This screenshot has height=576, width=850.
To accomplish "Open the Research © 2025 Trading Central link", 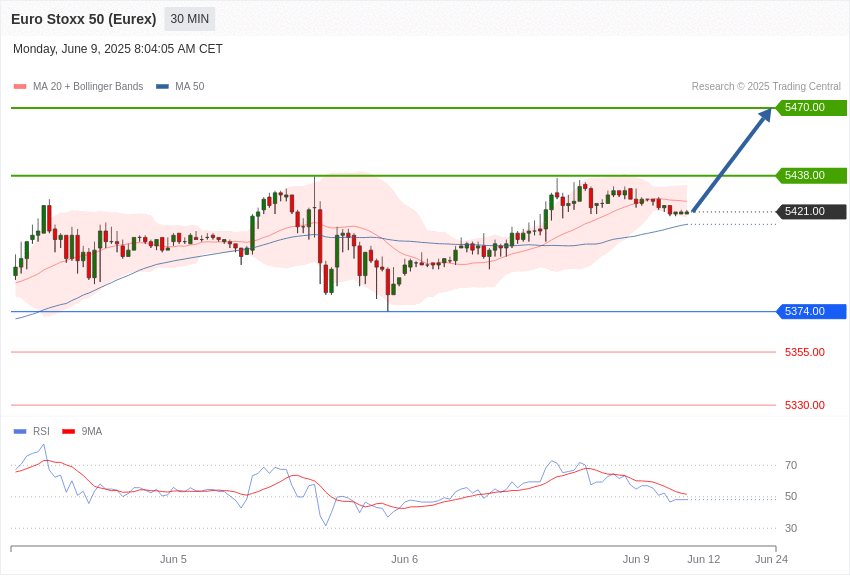I will click(x=765, y=86).
